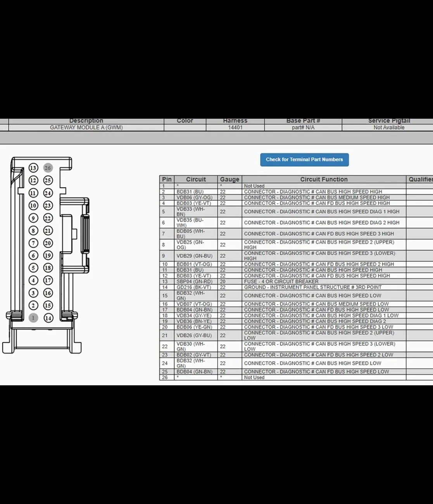The height and width of the screenshot is (504, 433).
Task: Click circuit SBP04 (GN-RD) cell
Action: point(196,282)
